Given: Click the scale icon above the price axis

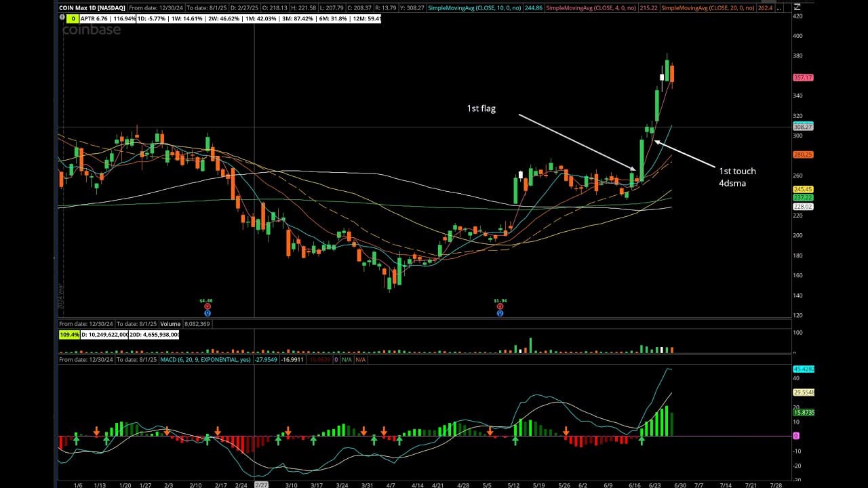Looking at the screenshot, I should 796,5.
